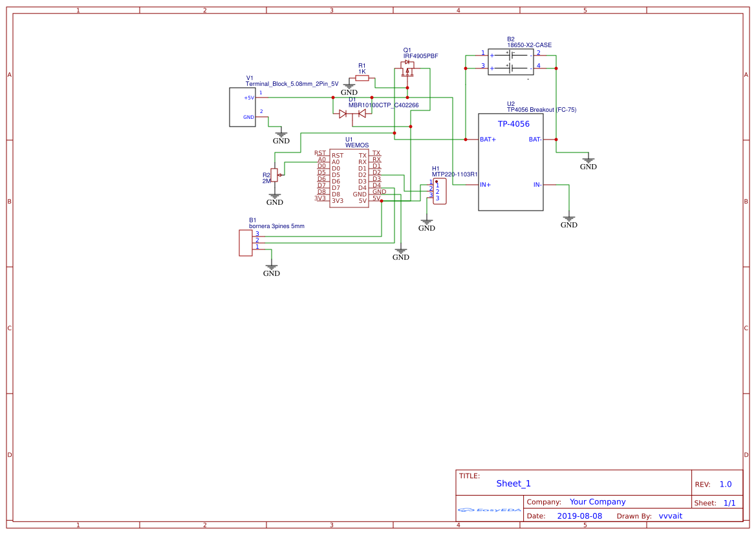The height and width of the screenshot is (535, 756).
Task: Click the B1 bornera 3-pin connector
Action: point(245,243)
